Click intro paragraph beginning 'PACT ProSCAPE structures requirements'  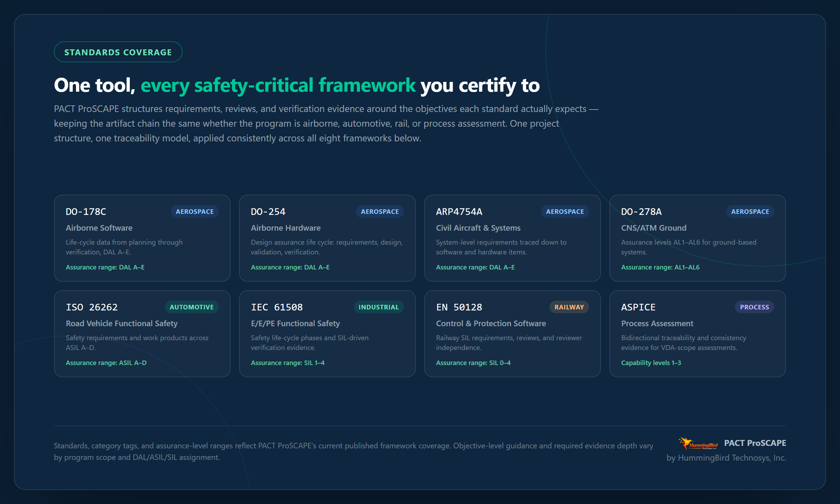click(326, 124)
